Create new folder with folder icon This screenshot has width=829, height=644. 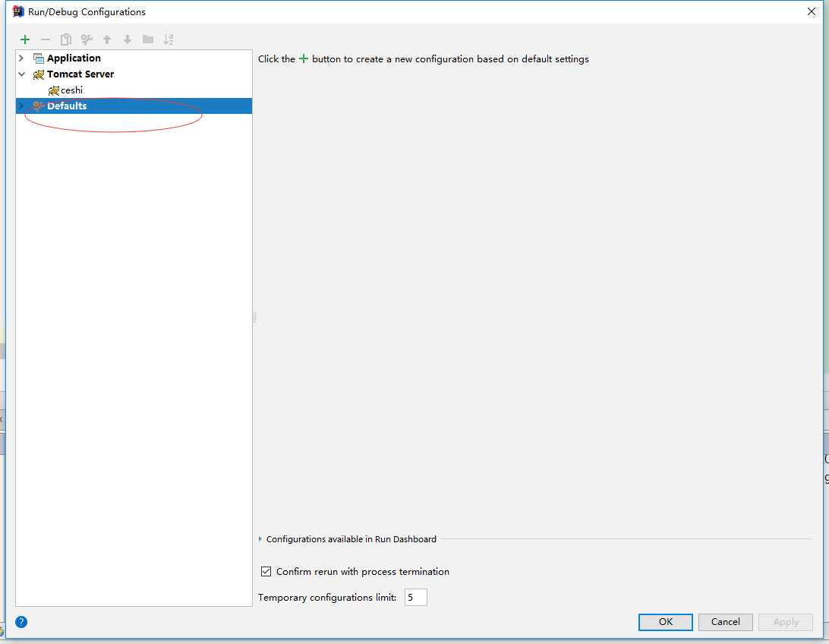tap(148, 39)
